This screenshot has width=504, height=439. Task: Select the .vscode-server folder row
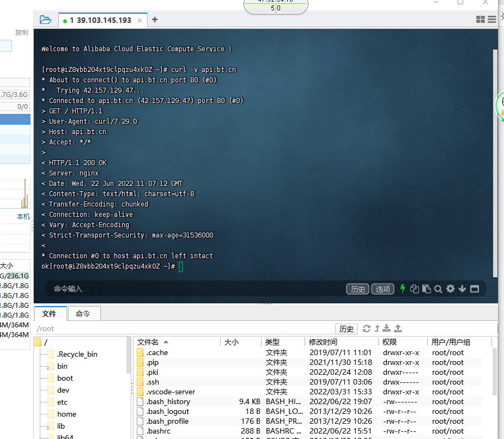coord(308,392)
